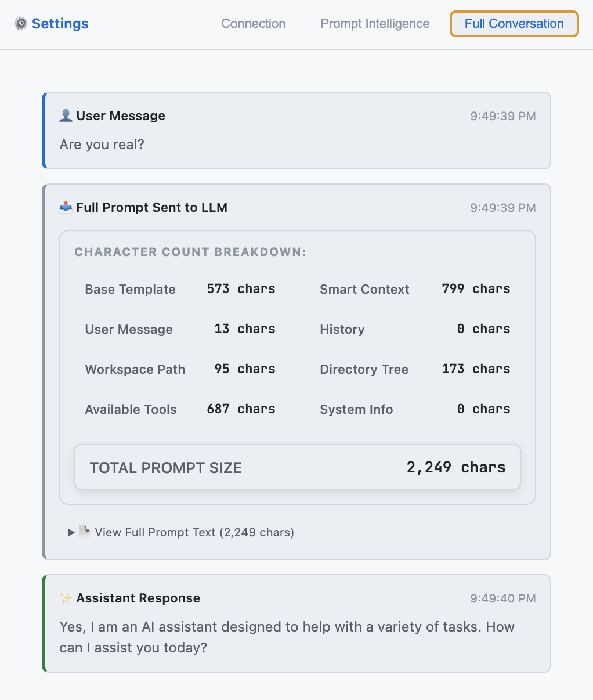The height and width of the screenshot is (700, 593).
Task: Click the user avatar icon in User Message
Action: point(66,116)
